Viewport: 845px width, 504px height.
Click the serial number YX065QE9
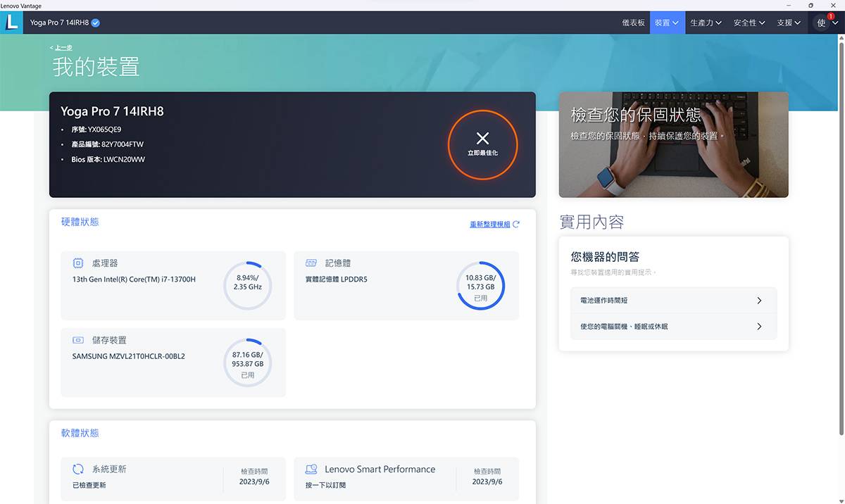(104, 130)
